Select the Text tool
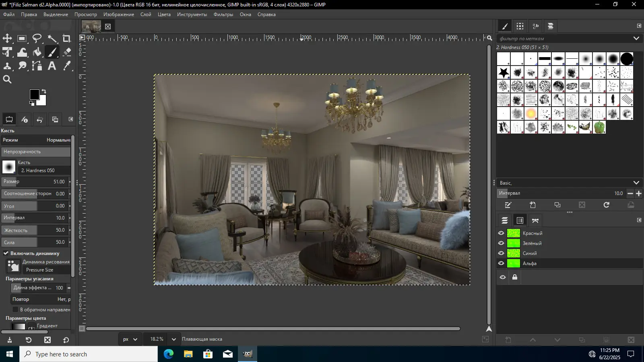Viewport: 644px width, 362px height. point(52,66)
